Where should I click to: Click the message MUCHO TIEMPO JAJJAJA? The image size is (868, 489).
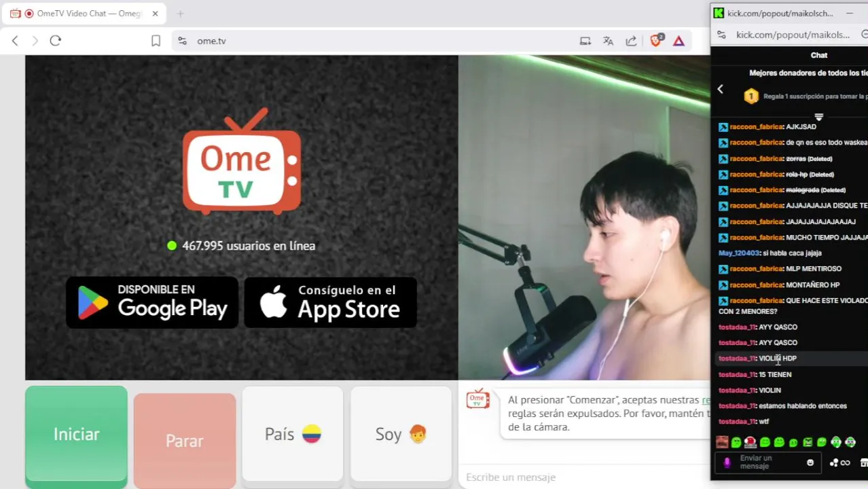click(x=827, y=238)
